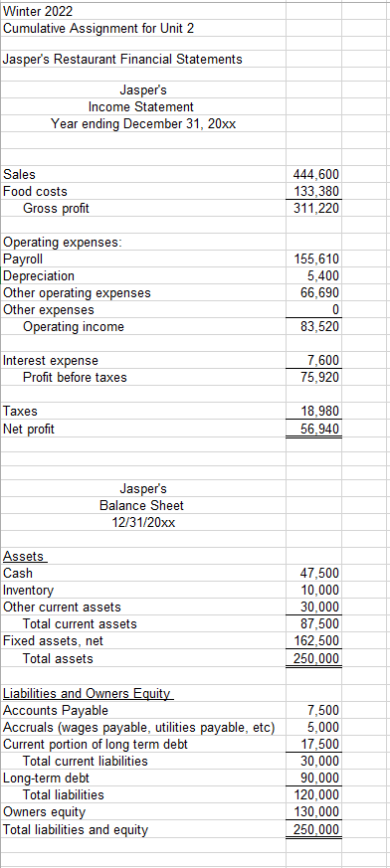Select the Cash value 47,500

(x=313, y=573)
